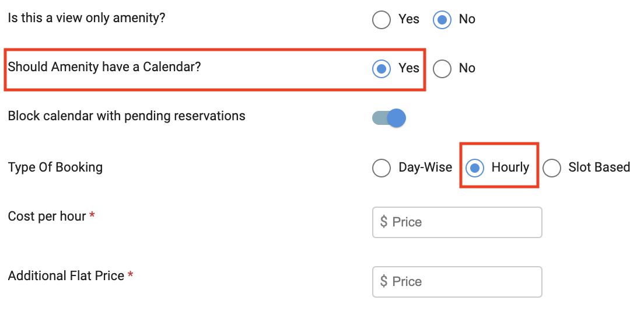Choose No for amenity calendar
Viewport: 644px width, 314px height.
tap(442, 69)
